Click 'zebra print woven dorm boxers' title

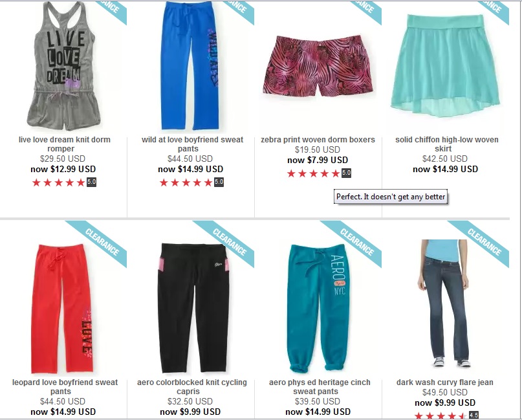318,140
